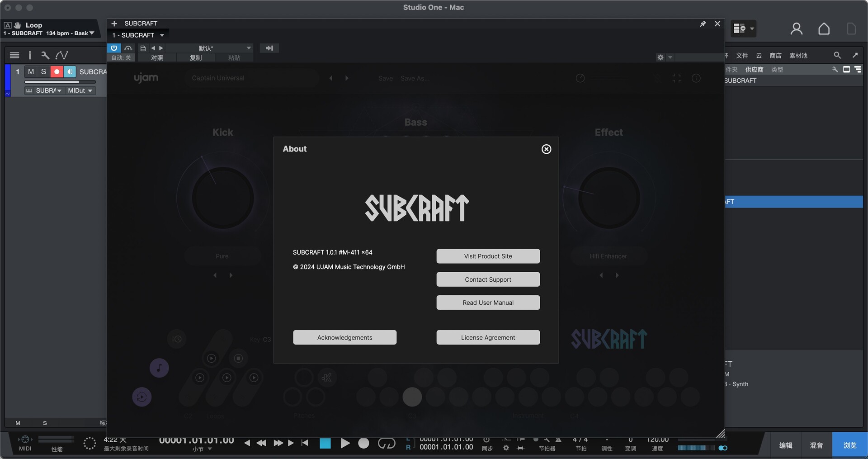Solo track 1 with the S button
Viewport: 868px width, 459px height.
(x=43, y=71)
